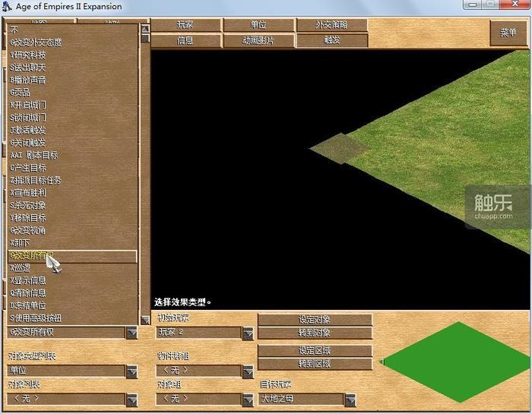532x414 pixels.
Task: Open the effect type dropdown arrow
Action: (132, 333)
